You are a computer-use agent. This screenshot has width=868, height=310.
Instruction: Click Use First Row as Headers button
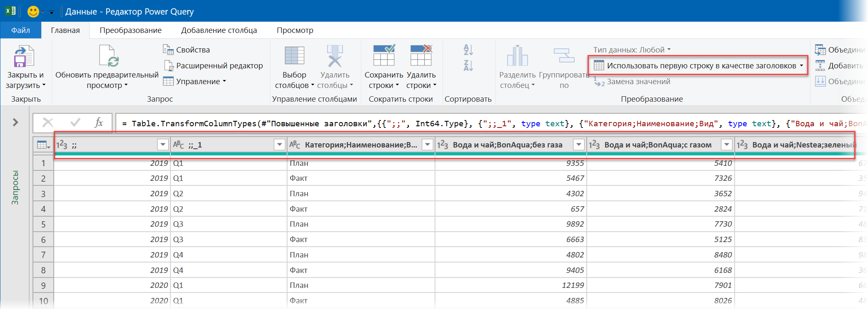click(x=698, y=65)
